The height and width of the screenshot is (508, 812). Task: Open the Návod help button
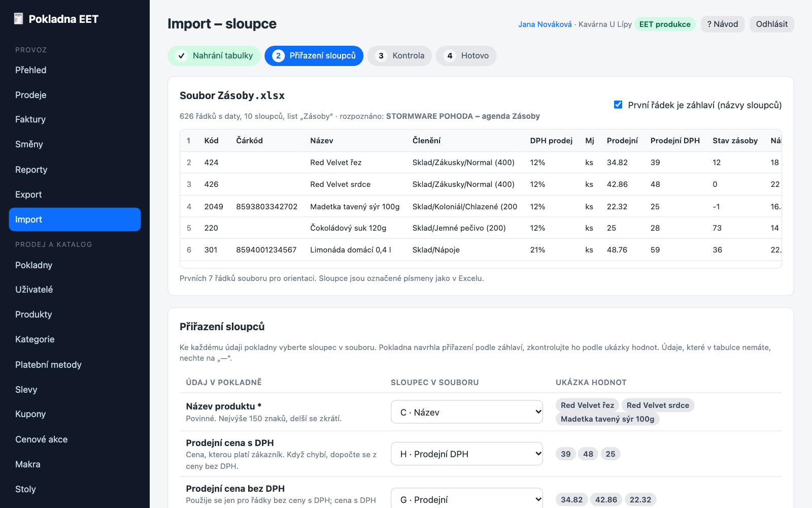(x=723, y=24)
